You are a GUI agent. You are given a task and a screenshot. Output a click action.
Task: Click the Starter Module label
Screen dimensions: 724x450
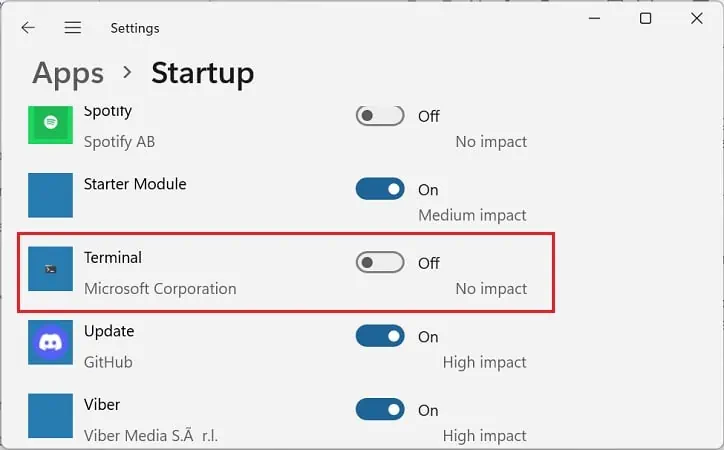click(x=135, y=184)
